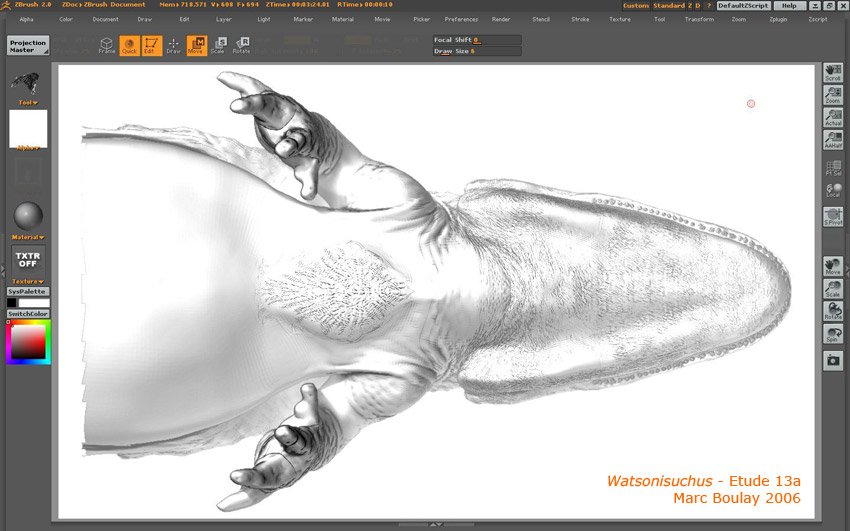Open the Alpha swatch picker
Viewport: 850px width, 531px height.
[28, 129]
